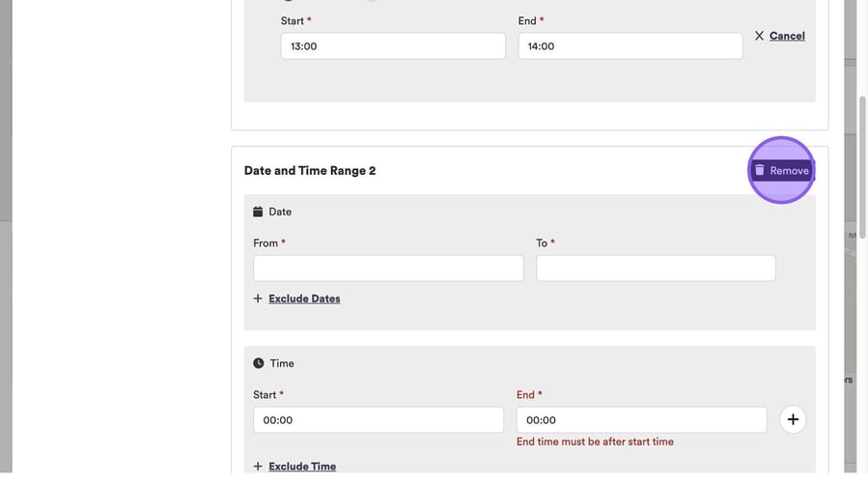This screenshot has width=868, height=485.
Task: Click the X icon beside Cancel
Action: pyautogui.click(x=760, y=36)
